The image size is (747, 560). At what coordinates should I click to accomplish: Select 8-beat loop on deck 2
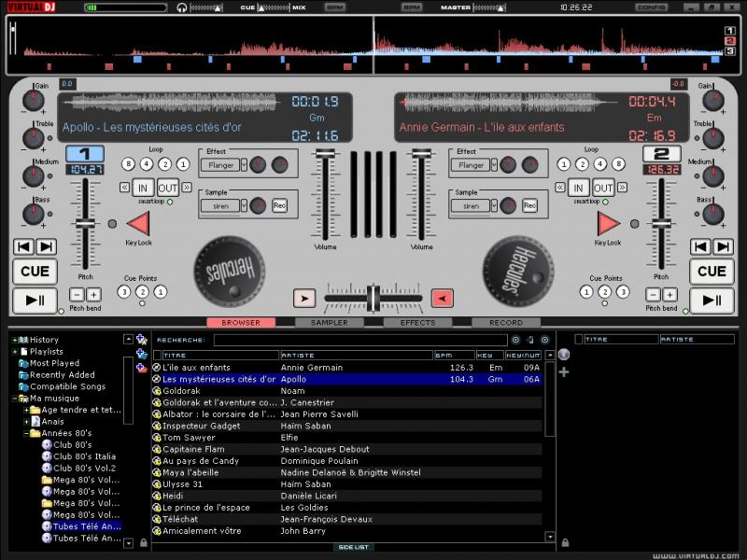(x=618, y=164)
